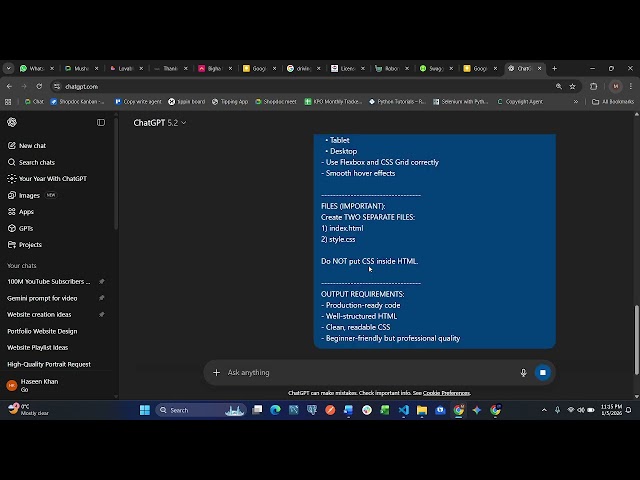
Task: Open Search chats
Action: point(31,162)
